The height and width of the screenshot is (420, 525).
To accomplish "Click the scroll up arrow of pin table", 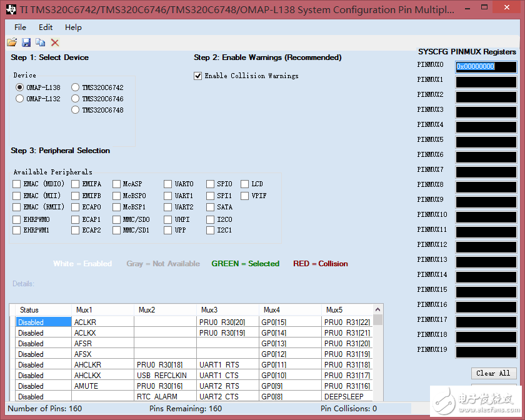I will [x=377, y=309].
